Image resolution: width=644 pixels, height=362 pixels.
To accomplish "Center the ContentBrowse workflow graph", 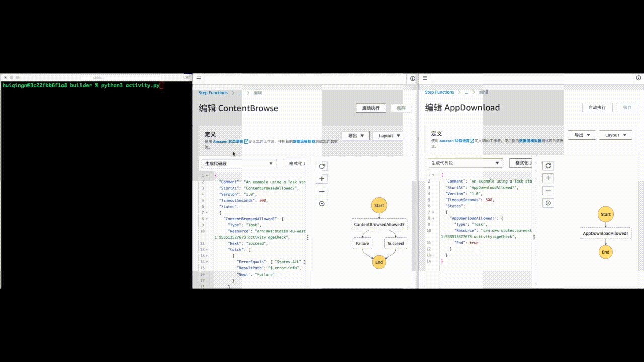I will coord(322,204).
